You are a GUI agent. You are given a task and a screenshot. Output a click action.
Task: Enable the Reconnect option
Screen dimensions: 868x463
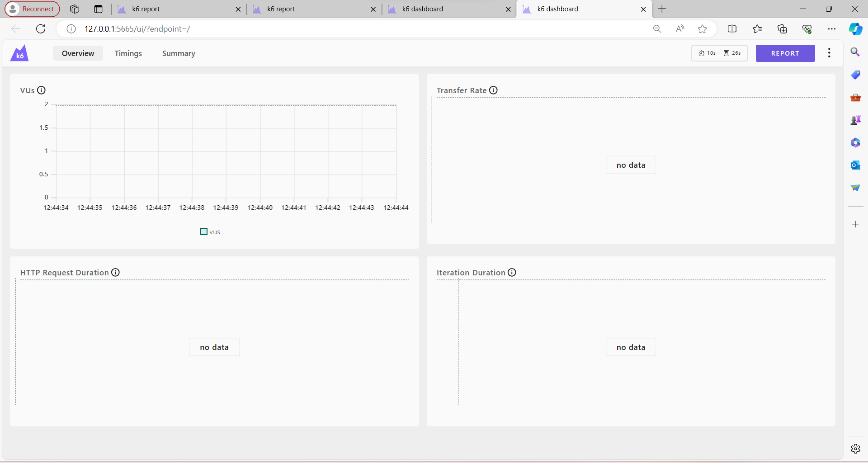pyautogui.click(x=32, y=9)
